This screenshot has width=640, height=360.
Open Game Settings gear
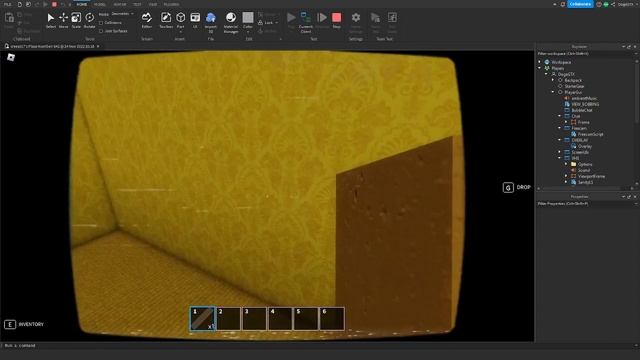(356, 18)
